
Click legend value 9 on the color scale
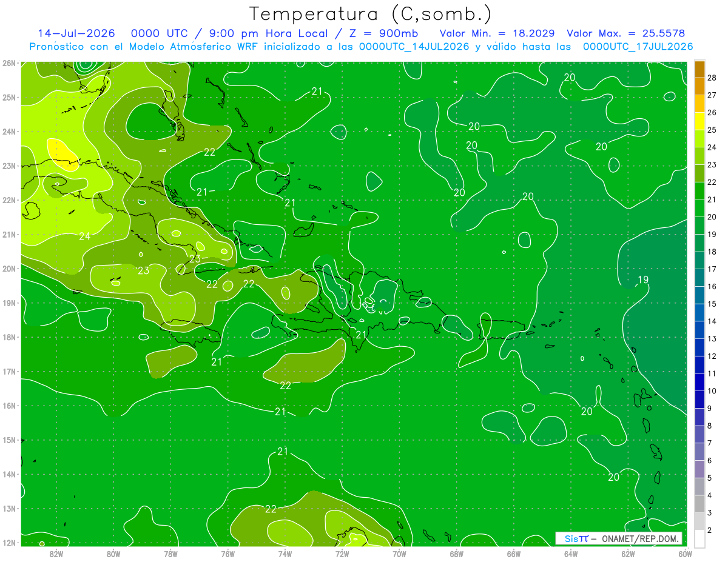coord(710,409)
